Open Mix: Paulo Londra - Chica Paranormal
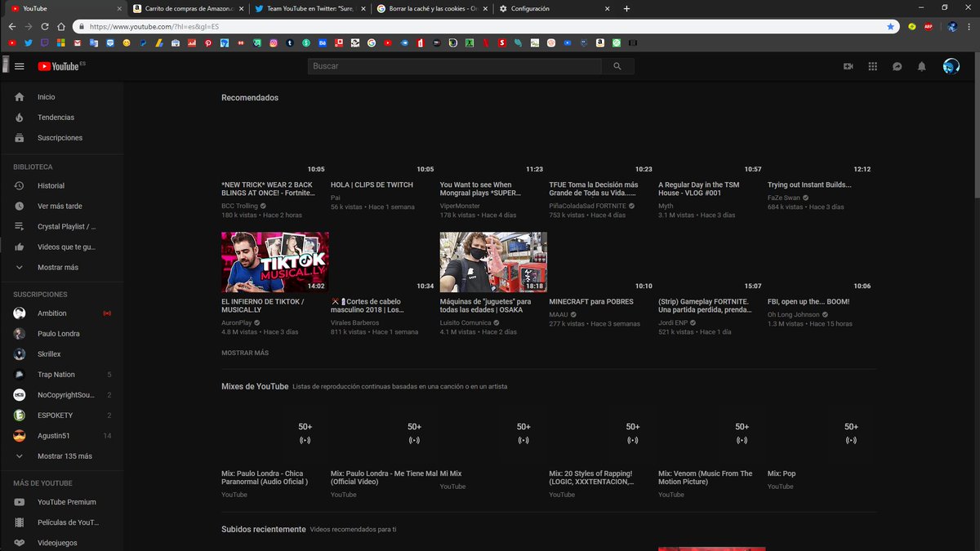Viewport: 980px width, 551px height. point(265,478)
